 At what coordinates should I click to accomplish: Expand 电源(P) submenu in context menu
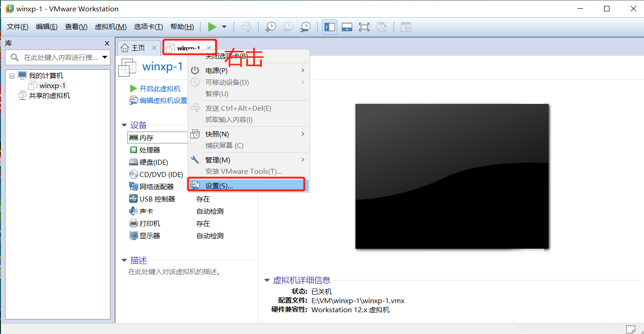[x=249, y=70]
